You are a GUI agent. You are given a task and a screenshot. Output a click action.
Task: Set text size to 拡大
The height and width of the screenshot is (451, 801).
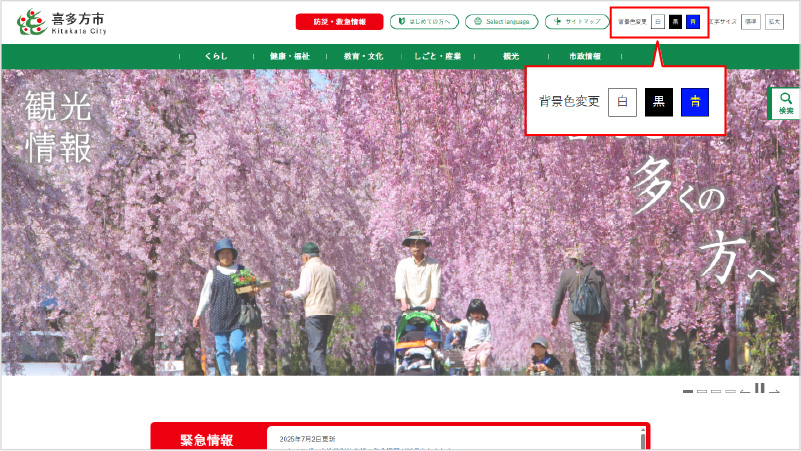tap(774, 22)
